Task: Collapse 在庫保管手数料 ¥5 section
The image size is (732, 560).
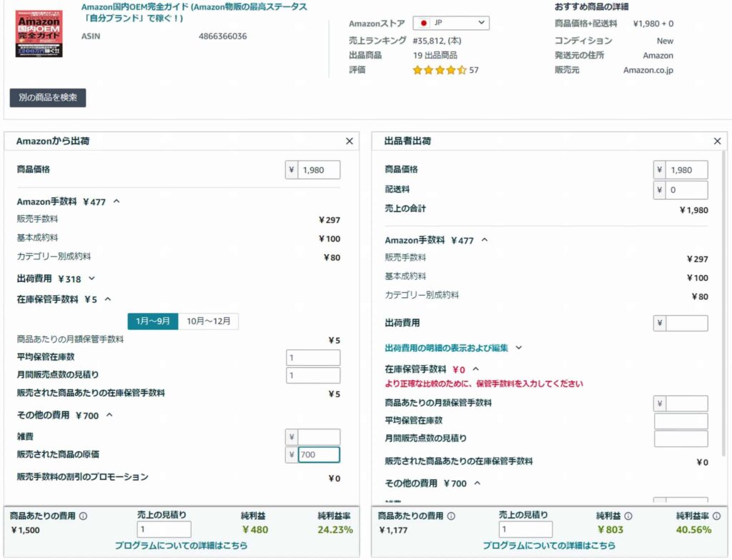Action: (x=108, y=299)
